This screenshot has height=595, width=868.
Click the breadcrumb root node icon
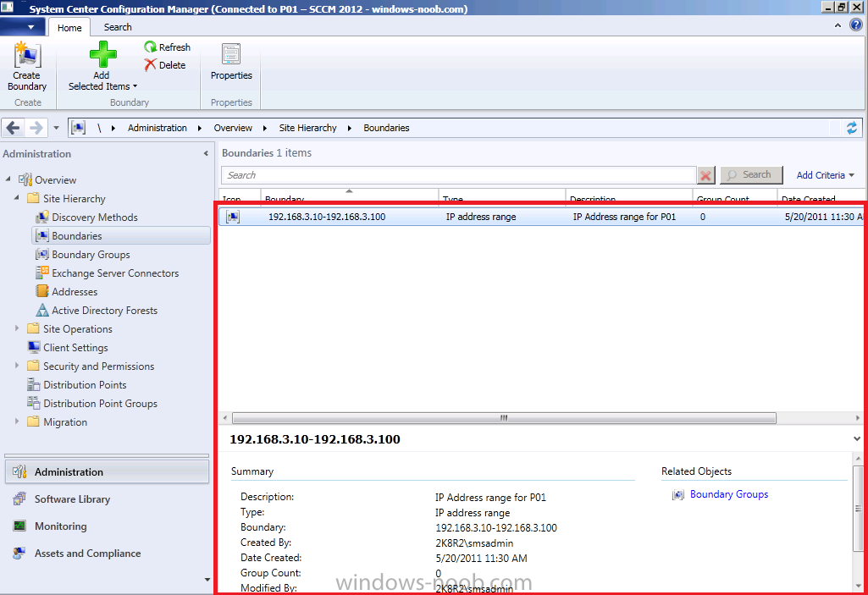tap(78, 128)
